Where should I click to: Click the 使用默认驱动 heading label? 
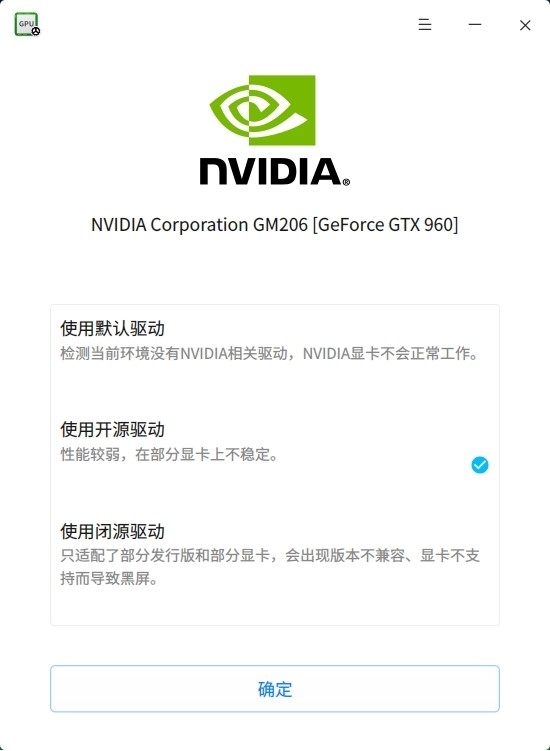point(112,329)
